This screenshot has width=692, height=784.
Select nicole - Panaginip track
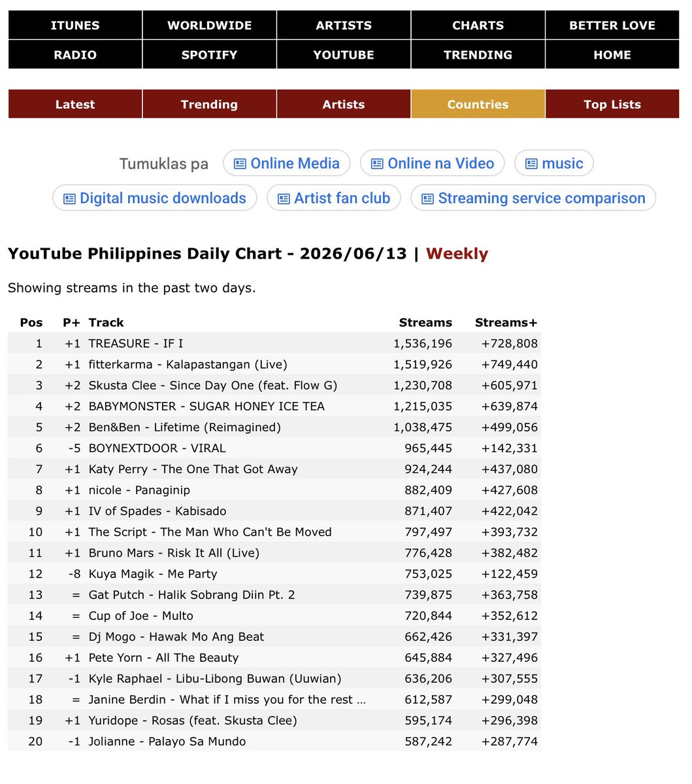point(139,490)
